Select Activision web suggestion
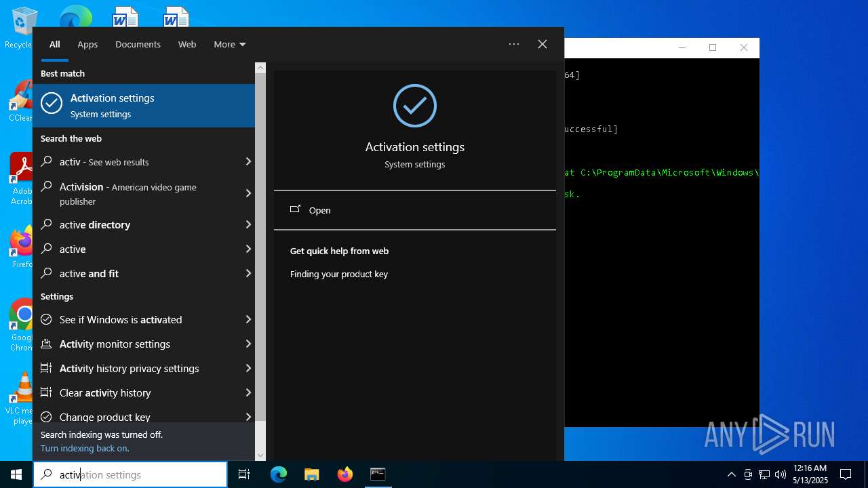868x488 pixels. point(137,193)
